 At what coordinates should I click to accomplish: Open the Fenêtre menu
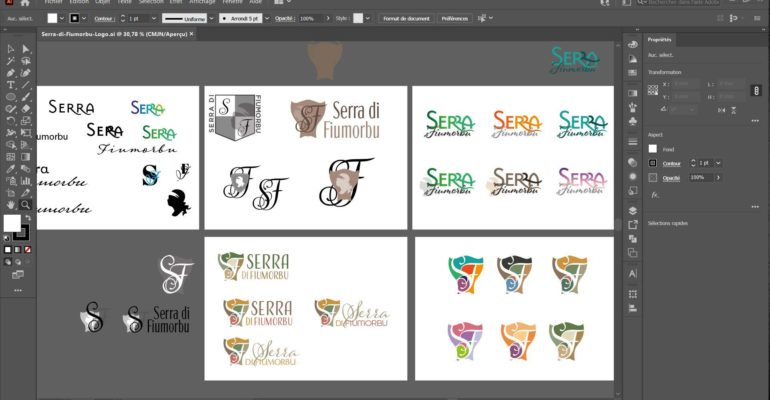tap(232, 3)
